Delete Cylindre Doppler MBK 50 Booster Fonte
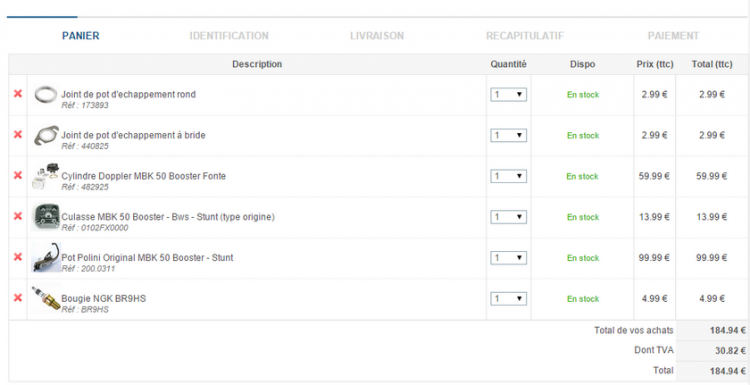Viewport: 750px width, 385px height. 18,176
